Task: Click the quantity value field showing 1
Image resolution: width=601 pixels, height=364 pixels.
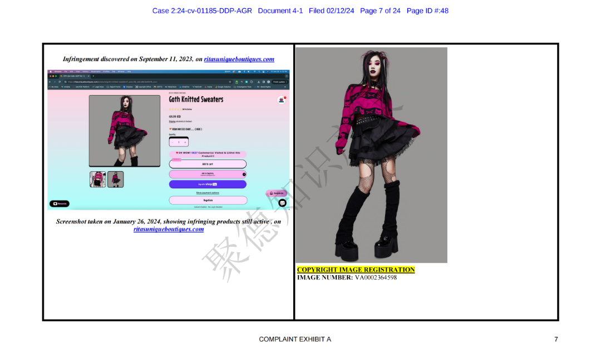Action: [179, 142]
